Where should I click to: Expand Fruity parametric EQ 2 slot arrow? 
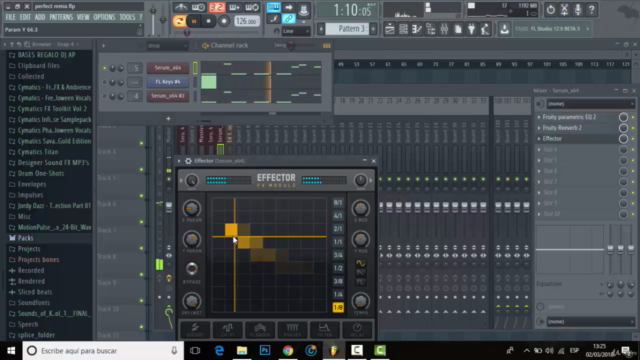(x=539, y=117)
